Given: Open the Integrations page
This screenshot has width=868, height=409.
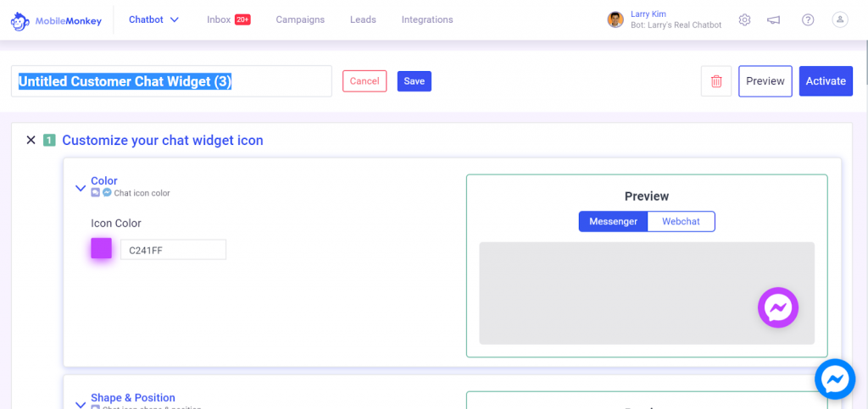Looking at the screenshot, I should tap(427, 19).
